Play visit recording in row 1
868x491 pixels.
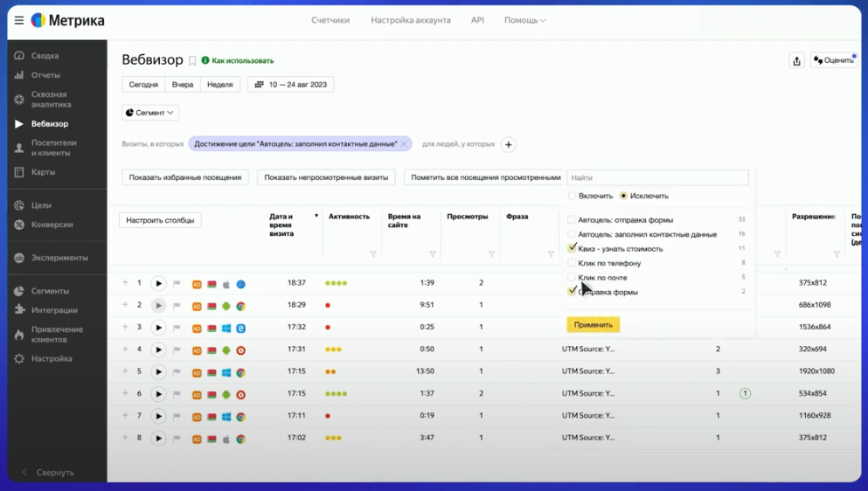pyautogui.click(x=158, y=283)
